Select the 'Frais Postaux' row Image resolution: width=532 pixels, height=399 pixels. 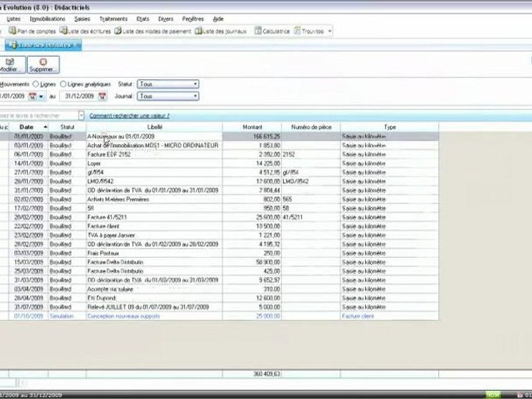point(219,253)
